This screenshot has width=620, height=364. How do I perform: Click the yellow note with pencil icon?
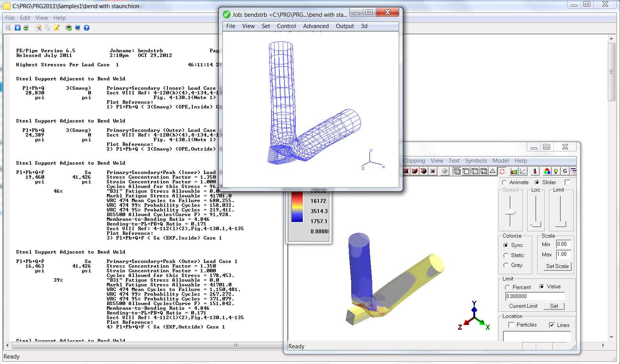click(x=57, y=28)
